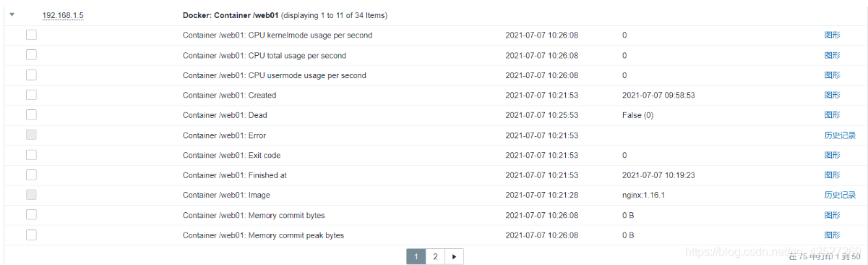868x265 pixels.
Task: Select page 1 in the pagination
Action: (x=416, y=256)
